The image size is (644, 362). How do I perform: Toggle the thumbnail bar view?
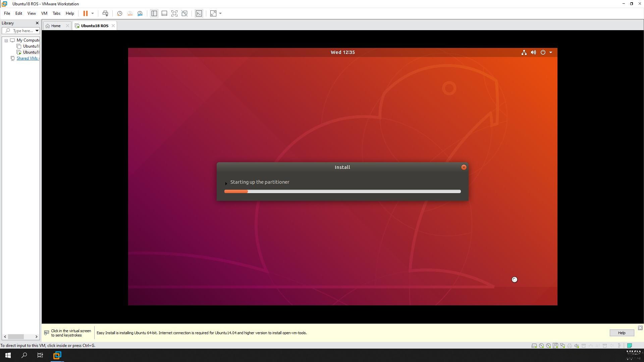pyautogui.click(x=164, y=13)
